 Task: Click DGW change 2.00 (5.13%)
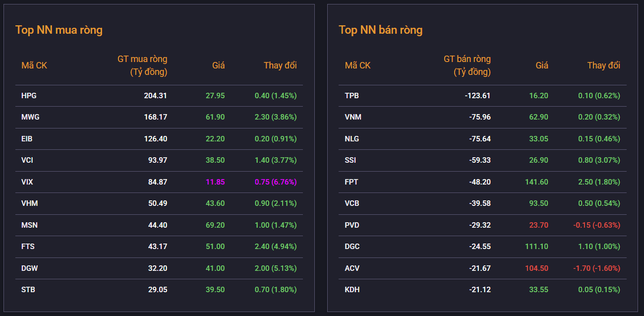click(x=276, y=268)
